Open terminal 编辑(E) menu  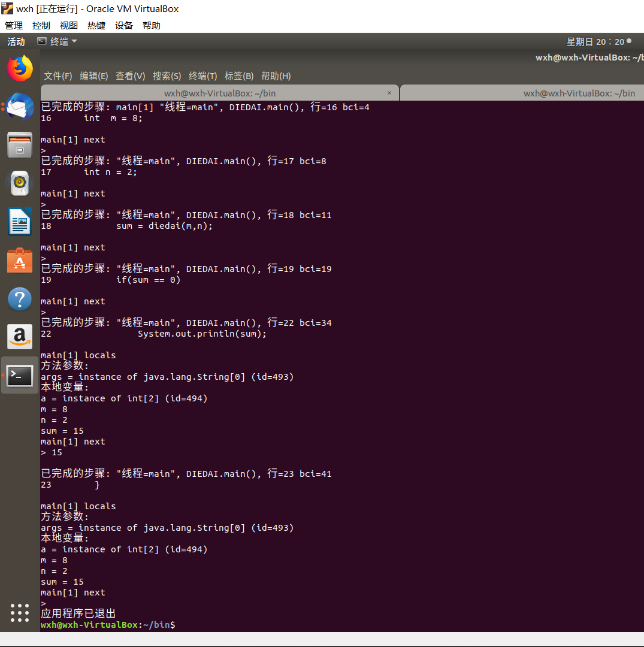click(x=93, y=76)
